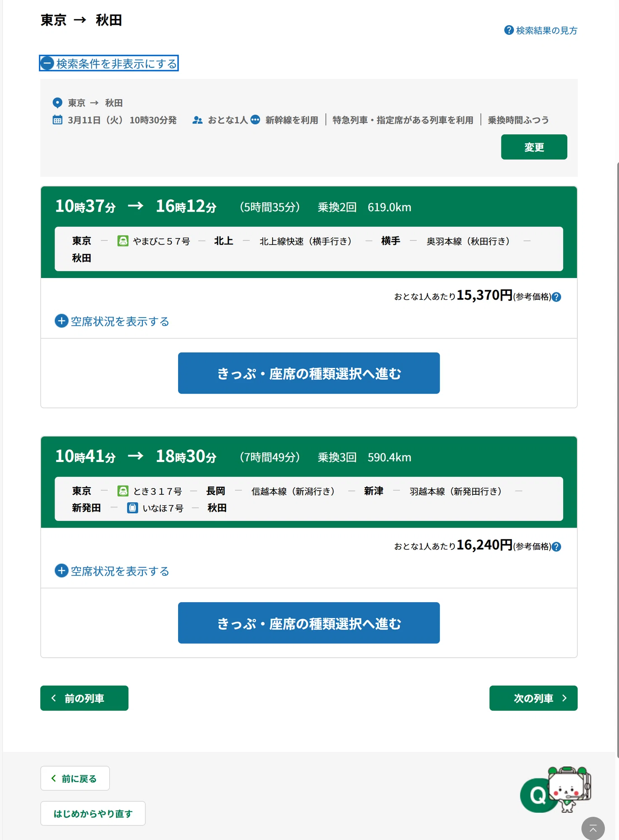Click the Shinkansen icon beside とき317号

coord(123,491)
